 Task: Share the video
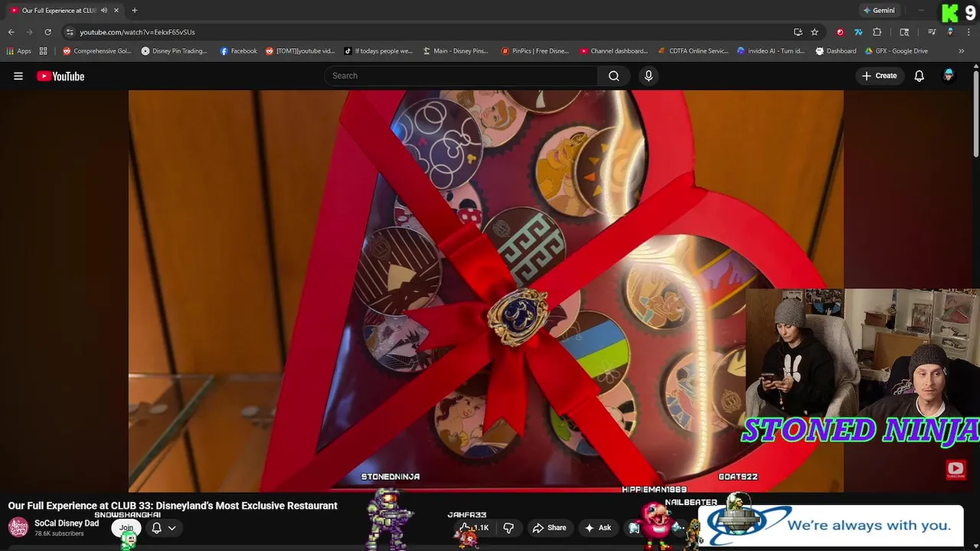(550, 527)
